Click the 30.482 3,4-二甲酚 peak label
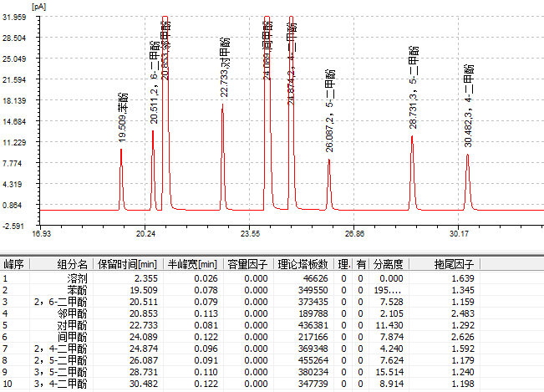The width and height of the screenshot is (544, 392). click(469, 104)
